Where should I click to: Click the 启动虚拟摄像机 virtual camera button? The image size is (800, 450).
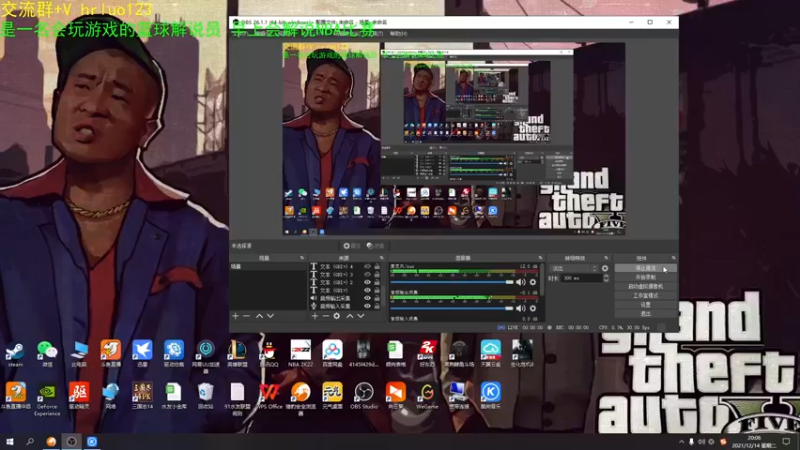point(645,286)
